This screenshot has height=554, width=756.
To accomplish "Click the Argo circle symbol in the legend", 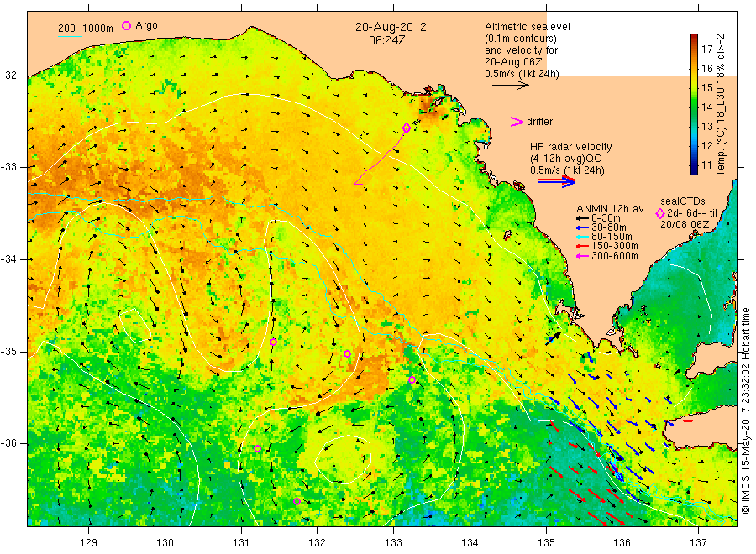I will [126, 25].
